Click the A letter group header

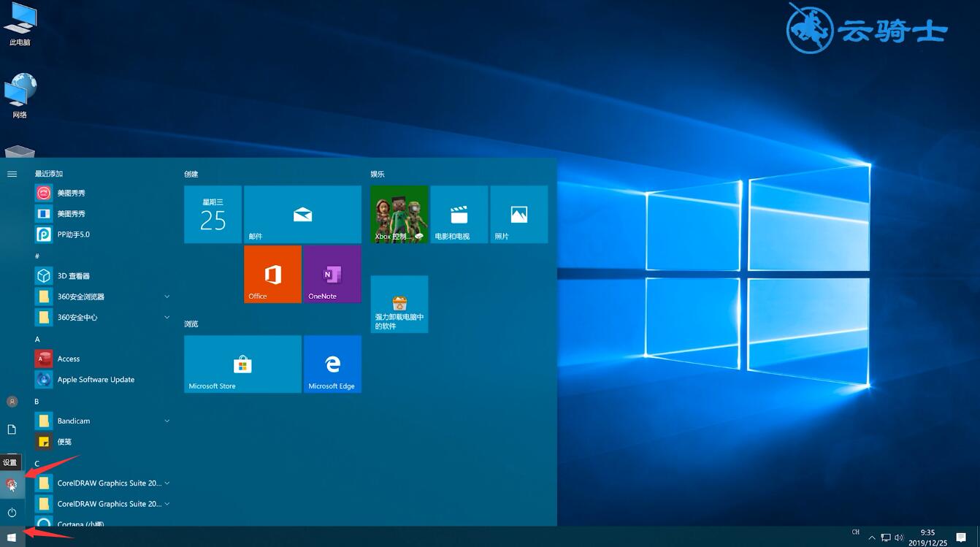click(37, 340)
